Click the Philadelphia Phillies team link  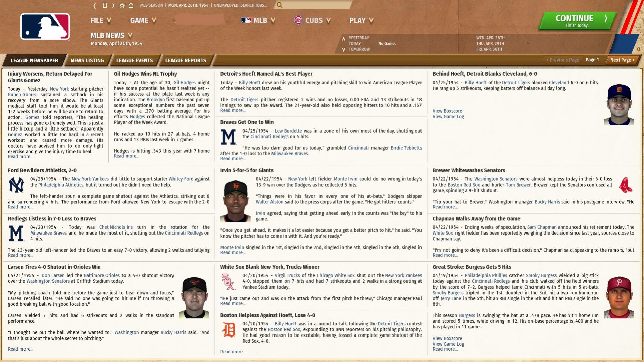coord(486,276)
